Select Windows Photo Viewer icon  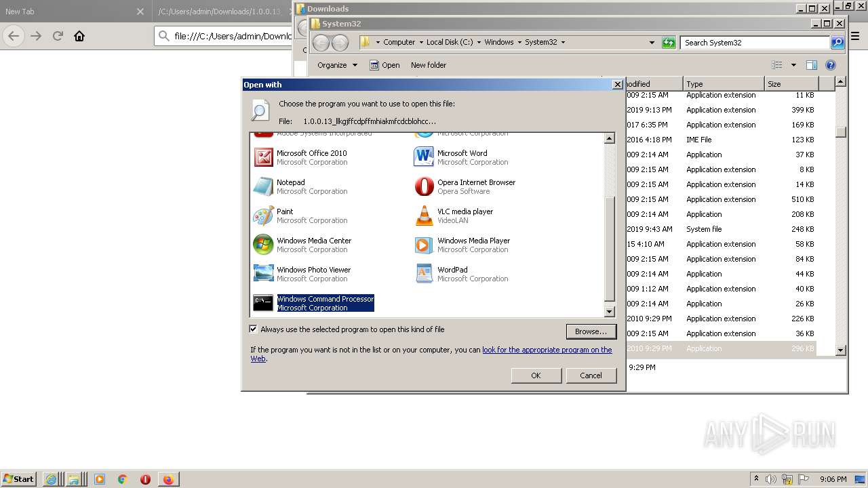[263, 274]
